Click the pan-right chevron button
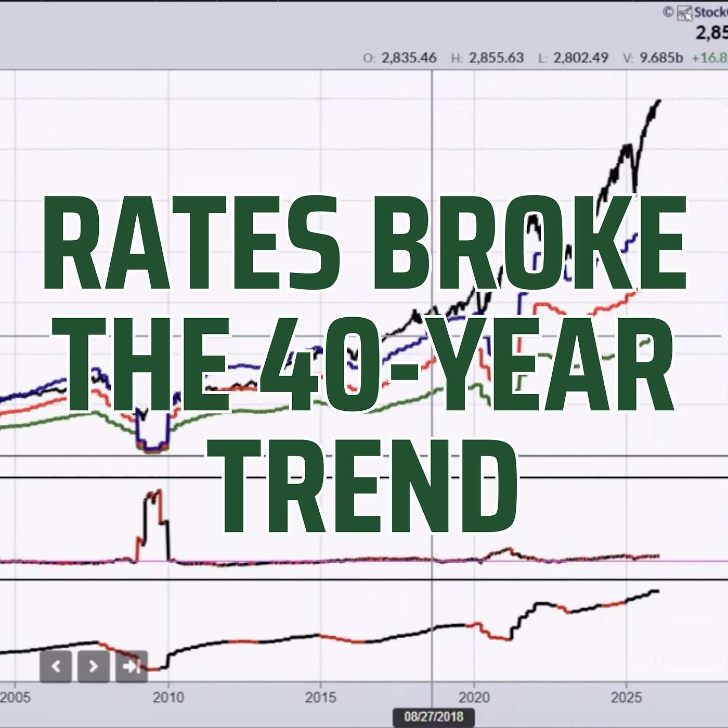Viewport: 728px width, 728px height. point(93,666)
